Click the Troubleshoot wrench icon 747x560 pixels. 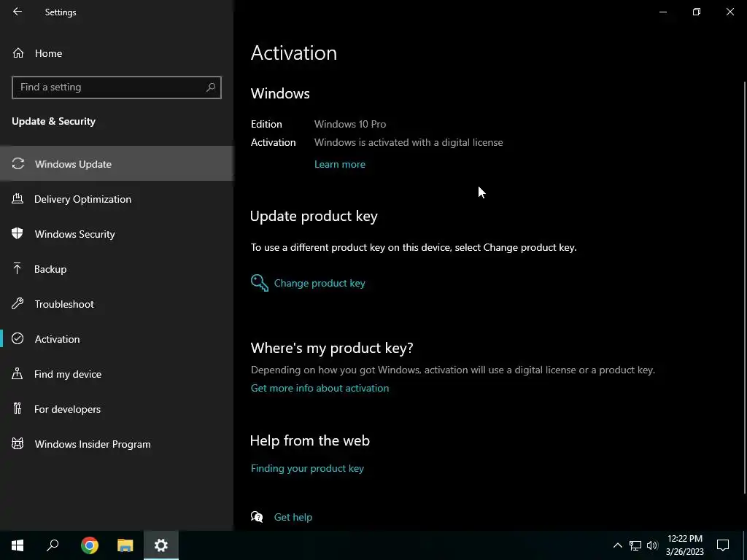18,303
